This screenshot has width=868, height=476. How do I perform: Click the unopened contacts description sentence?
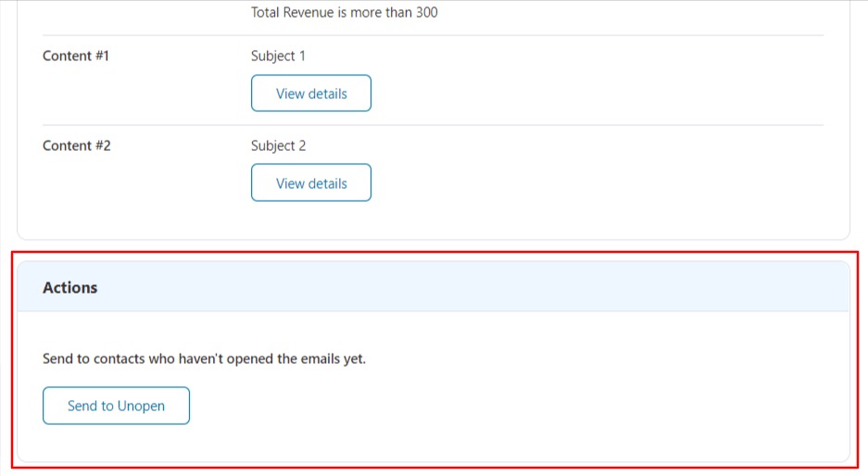pyautogui.click(x=205, y=358)
